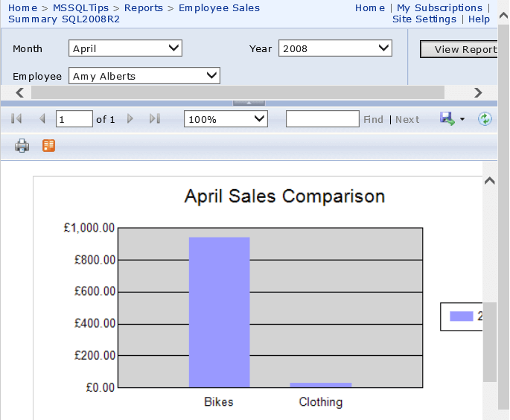Click the £0.00 axis value
Screen dimensions: 510x420
pos(101,387)
